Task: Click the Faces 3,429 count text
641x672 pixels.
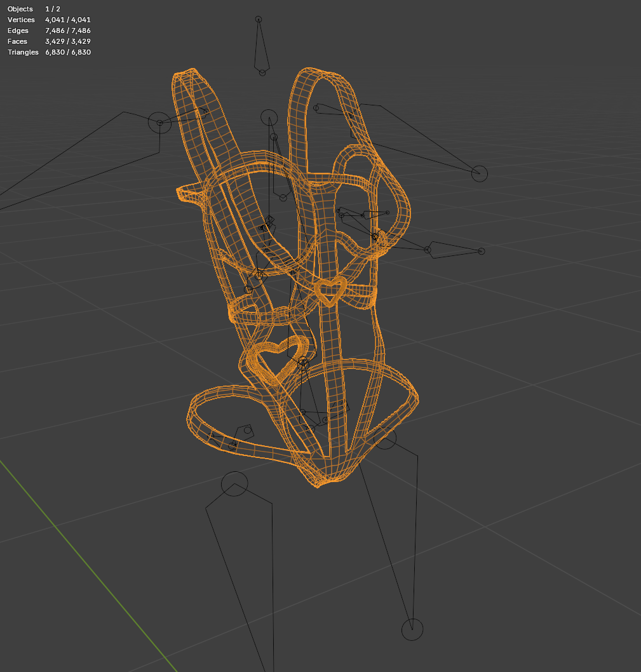Action: point(68,41)
